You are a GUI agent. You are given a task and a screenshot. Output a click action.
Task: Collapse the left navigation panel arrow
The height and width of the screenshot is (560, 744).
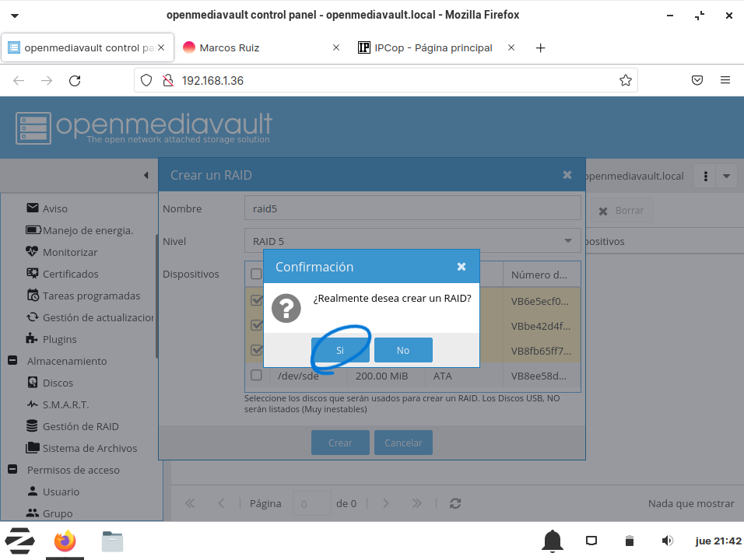tap(146, 176)
